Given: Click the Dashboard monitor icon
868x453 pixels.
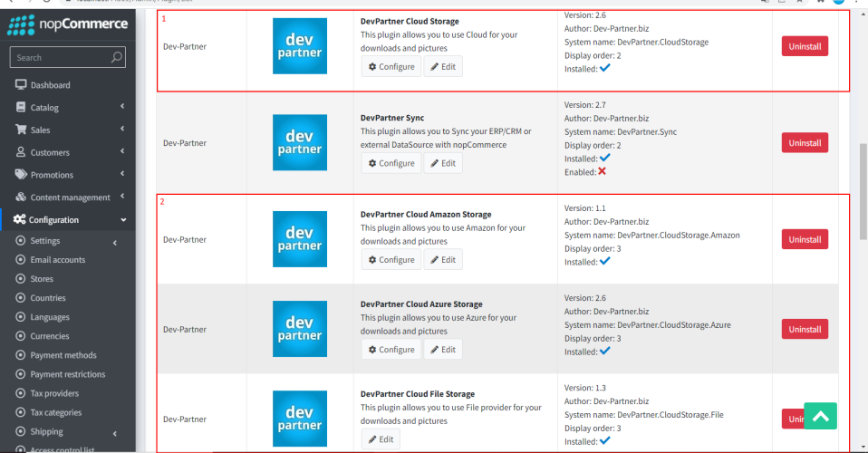Looking at the screenshot, I should click(21, 84).
